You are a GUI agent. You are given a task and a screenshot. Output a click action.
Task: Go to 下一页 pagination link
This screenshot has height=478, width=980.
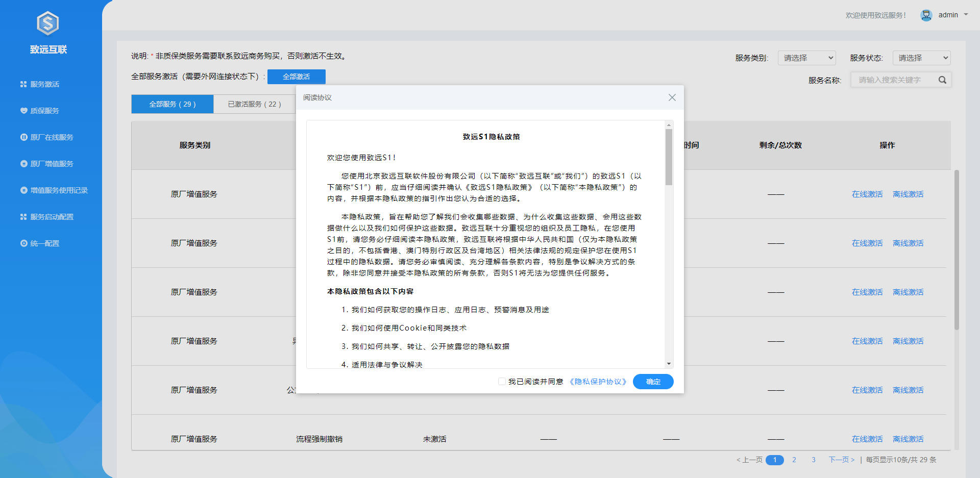[x=842, y=460]
